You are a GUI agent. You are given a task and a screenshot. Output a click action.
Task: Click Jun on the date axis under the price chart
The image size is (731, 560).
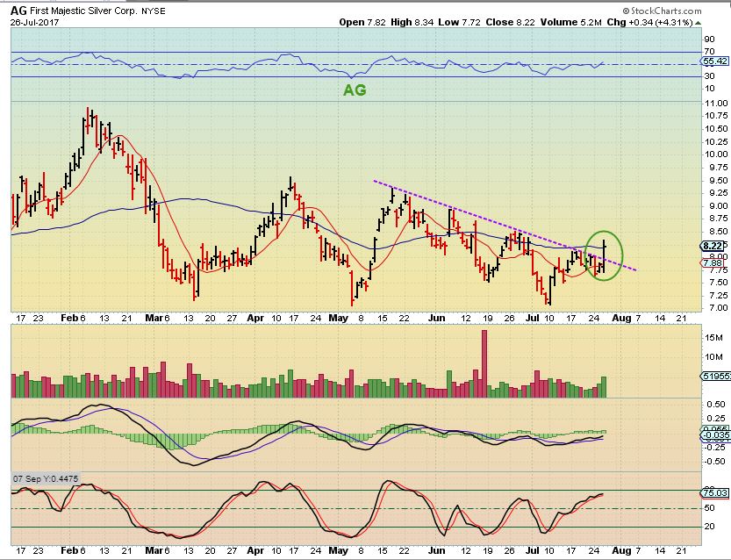(436, 318)
